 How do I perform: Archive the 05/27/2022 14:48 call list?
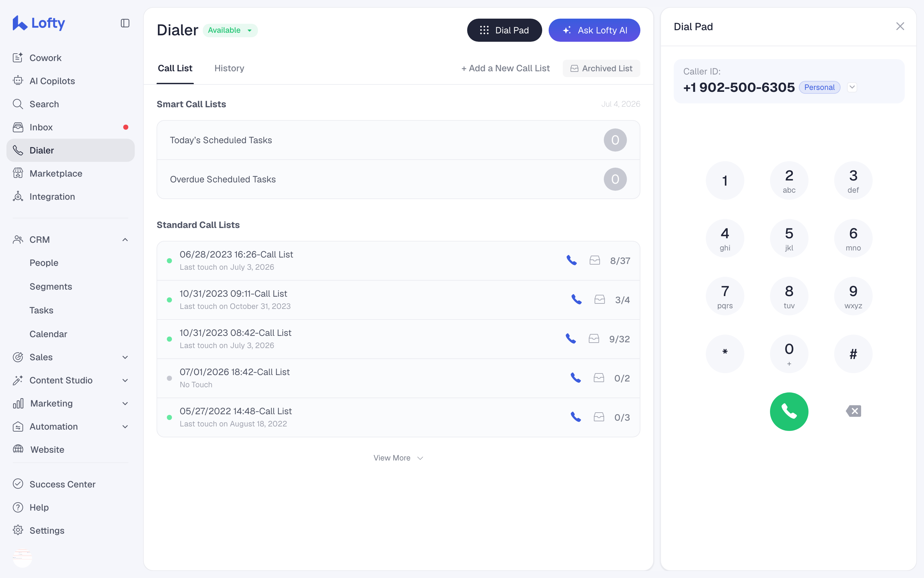599,417
